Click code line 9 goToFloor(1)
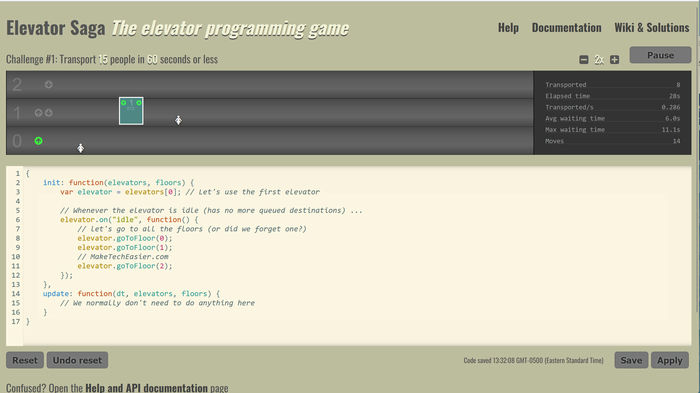Screen dimensions: 700x393 [125, 247]
